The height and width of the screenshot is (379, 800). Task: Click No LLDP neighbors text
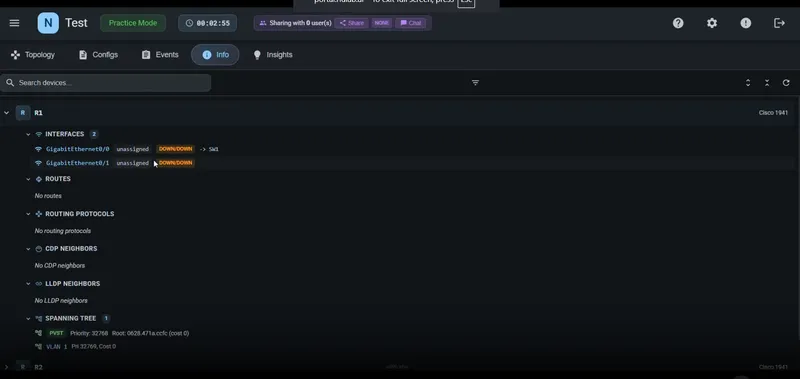(61, 301)
